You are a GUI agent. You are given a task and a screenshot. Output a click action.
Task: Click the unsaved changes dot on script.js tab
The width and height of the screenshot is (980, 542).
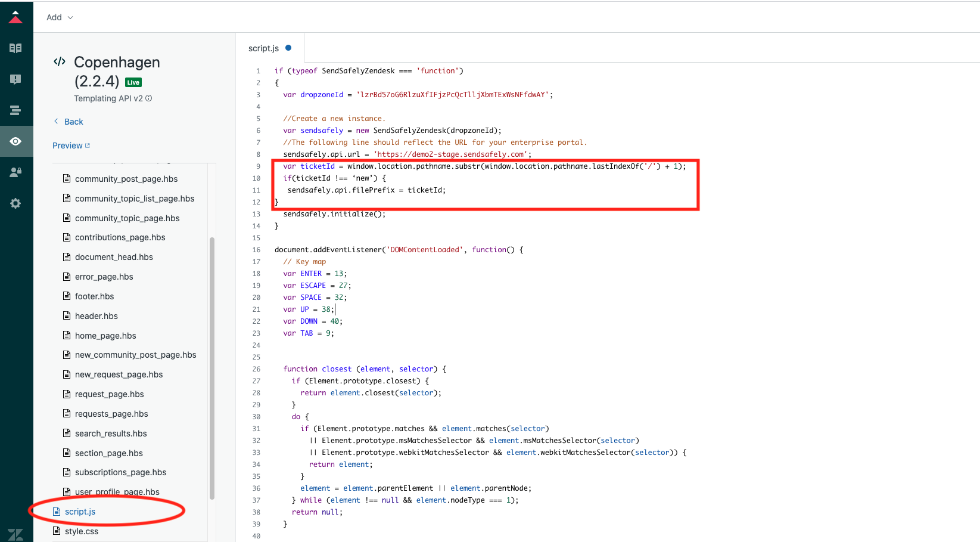pyautogui.click(x=288, y=48)
